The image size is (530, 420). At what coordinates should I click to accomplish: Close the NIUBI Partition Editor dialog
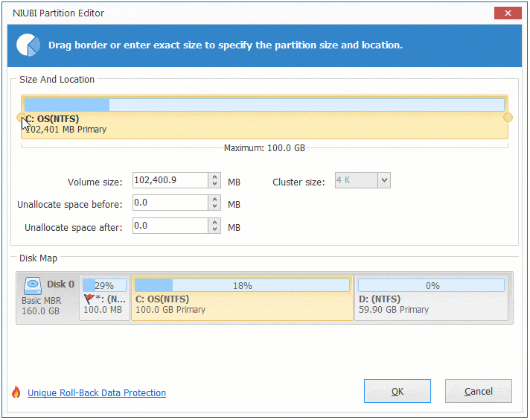coord(508,13)
